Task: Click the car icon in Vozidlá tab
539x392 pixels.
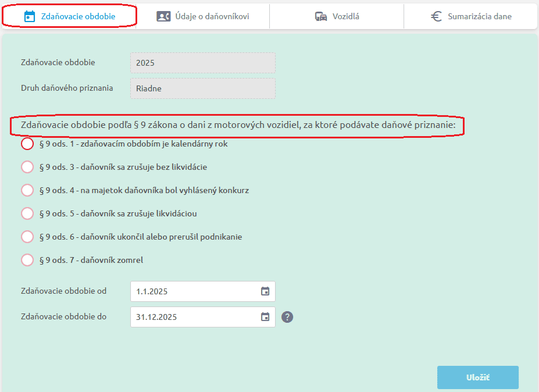Action: click(321, 16)
